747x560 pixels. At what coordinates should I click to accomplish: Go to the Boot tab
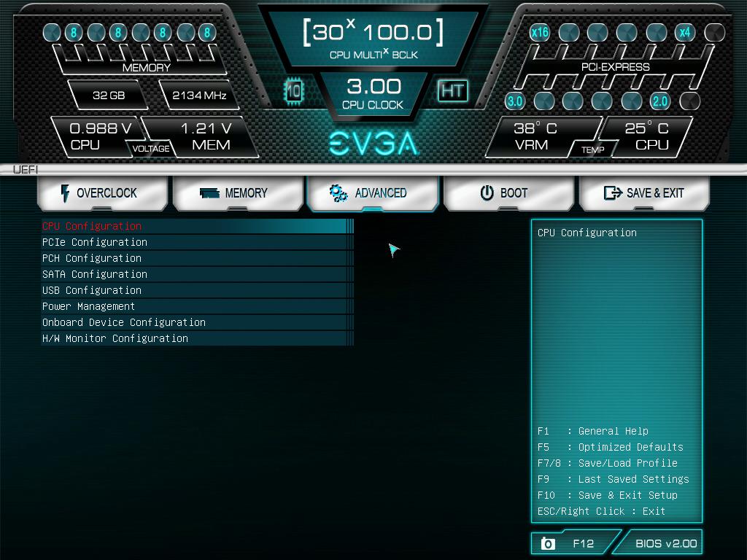(508, 193)
